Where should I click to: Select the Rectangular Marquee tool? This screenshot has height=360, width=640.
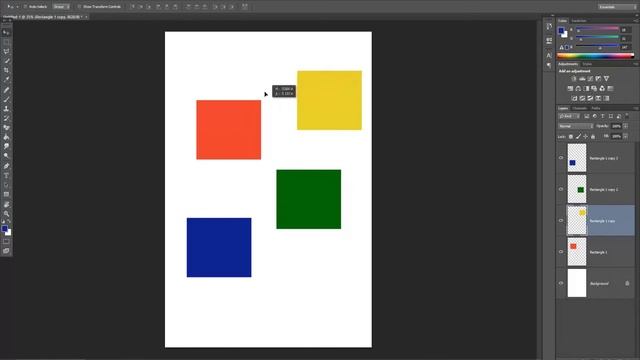point(6,42)
